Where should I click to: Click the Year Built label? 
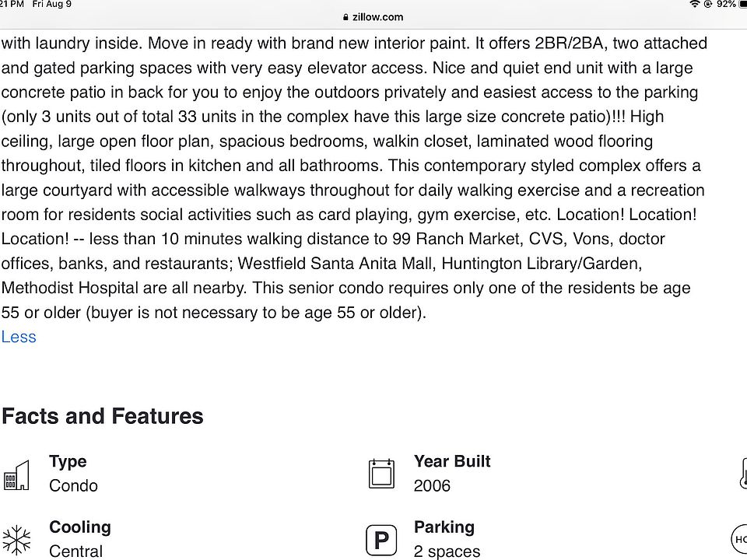click(x=452, y=461)
